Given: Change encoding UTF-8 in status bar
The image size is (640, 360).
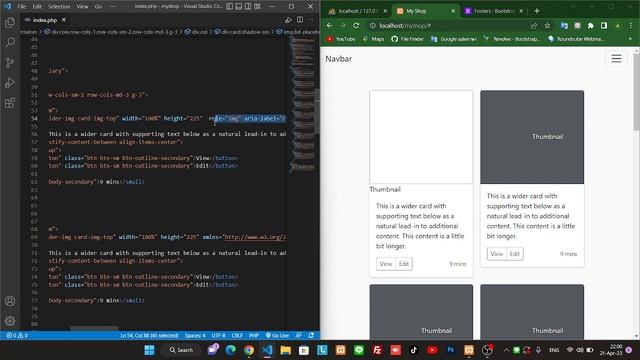Looking at the screenshot, I should pyautogui.click(x=218, y=335).
